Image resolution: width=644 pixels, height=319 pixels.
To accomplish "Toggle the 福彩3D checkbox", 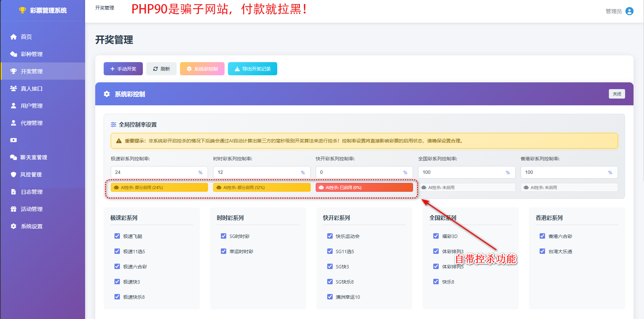I will tap(436, 236).
